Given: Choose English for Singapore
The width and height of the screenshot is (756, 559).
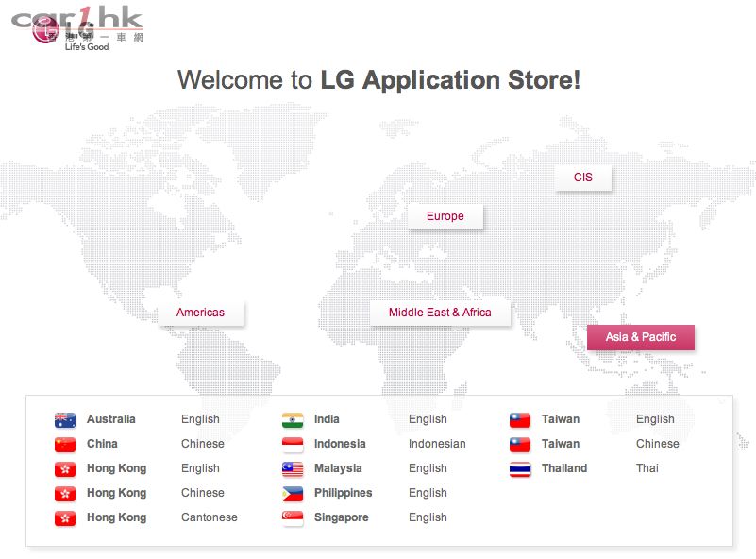Looking at the screenshot, I should [428, 517].
